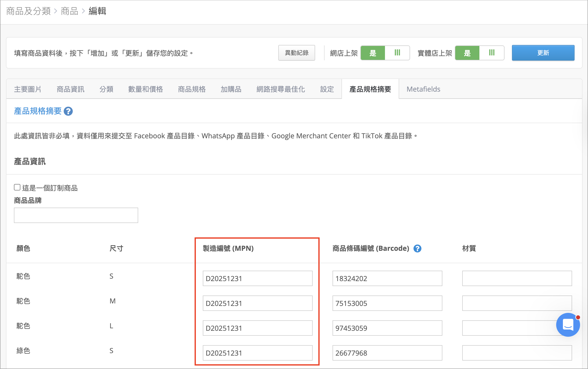The image size is (588, 369).
Task: Toggle 網店上架 switch
Action: (x=385, y=53)
